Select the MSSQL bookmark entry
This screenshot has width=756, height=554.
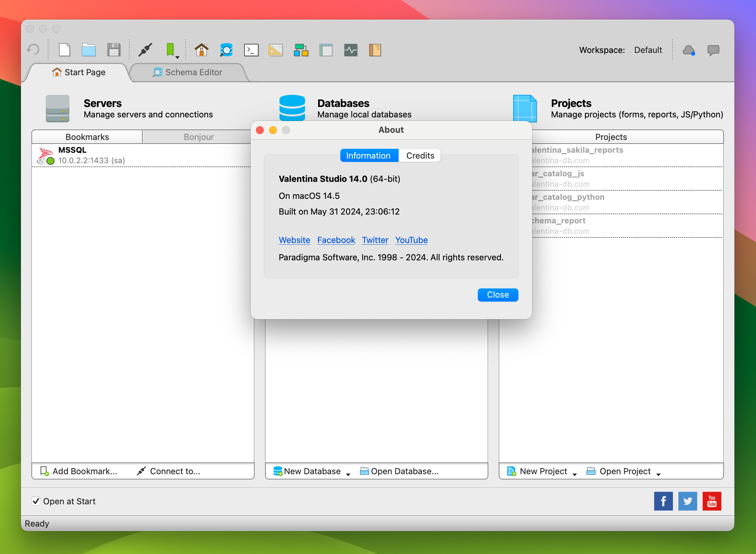[143, 155]
